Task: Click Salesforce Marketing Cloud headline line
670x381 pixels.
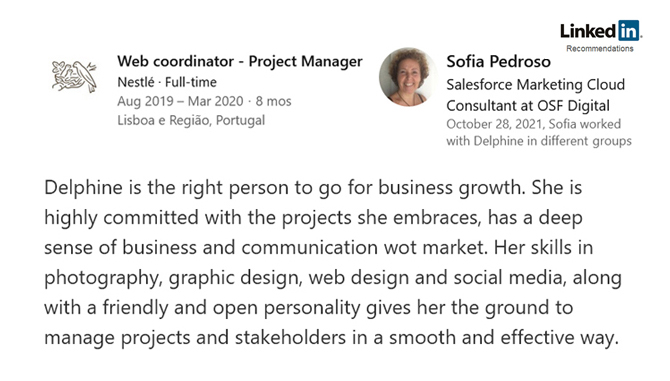Action: pos(535,85)
